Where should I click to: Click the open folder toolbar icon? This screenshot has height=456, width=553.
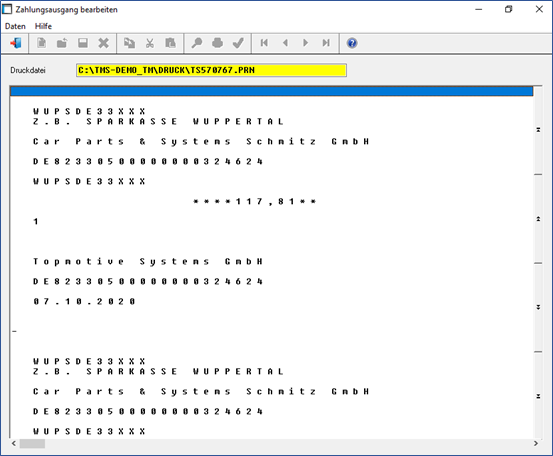coord(62,43)
